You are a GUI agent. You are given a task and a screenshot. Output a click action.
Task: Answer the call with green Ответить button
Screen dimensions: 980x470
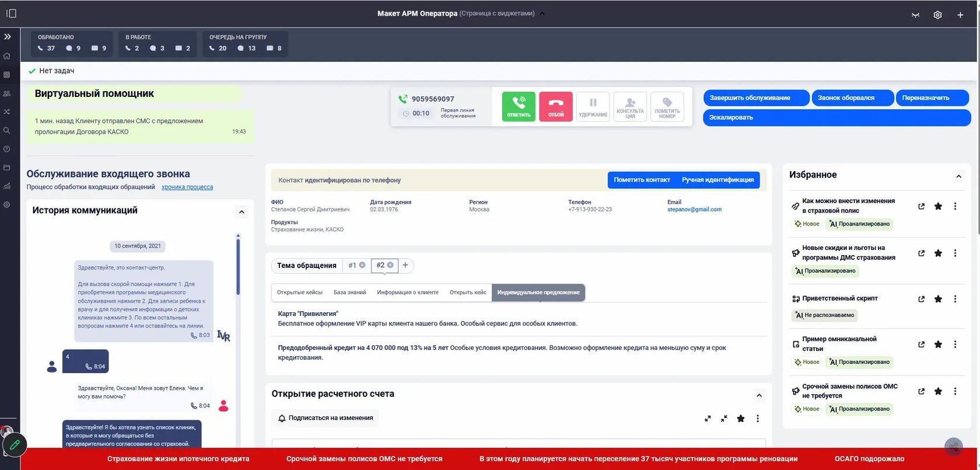coord(519,106)
